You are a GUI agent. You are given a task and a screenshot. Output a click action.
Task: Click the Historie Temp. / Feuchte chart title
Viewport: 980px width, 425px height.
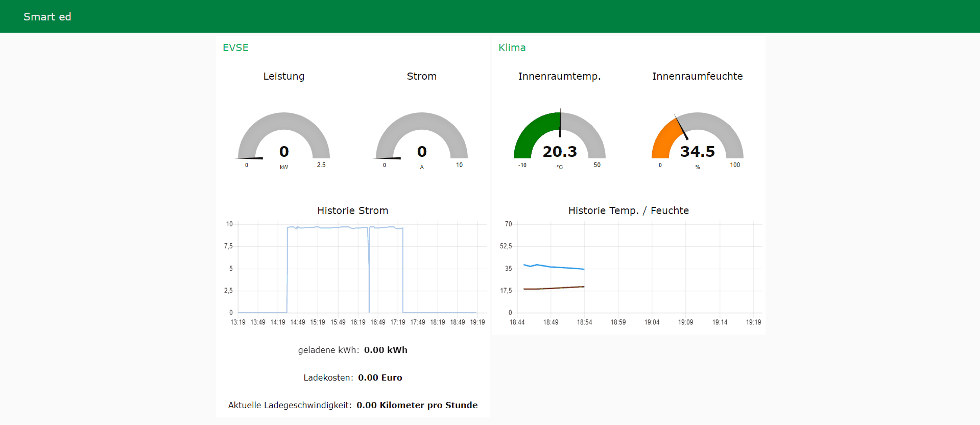point(628,210)
